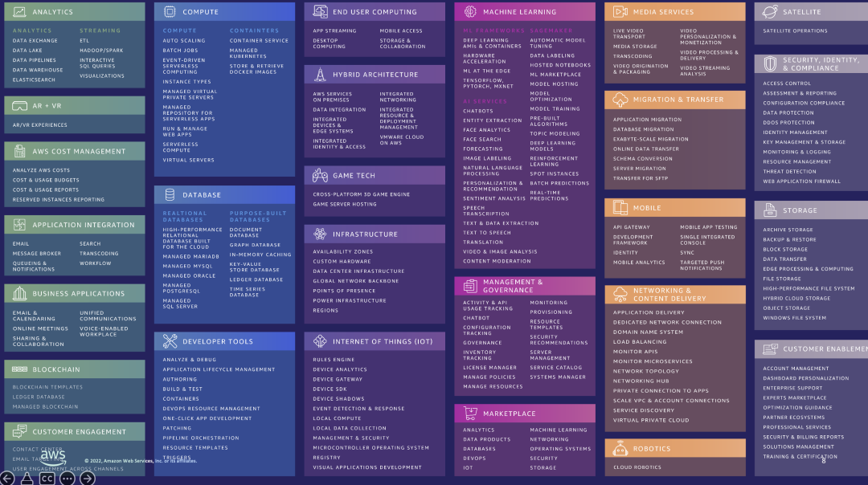Select the pointer/pen tool in slideshow controls

(27, 479)
